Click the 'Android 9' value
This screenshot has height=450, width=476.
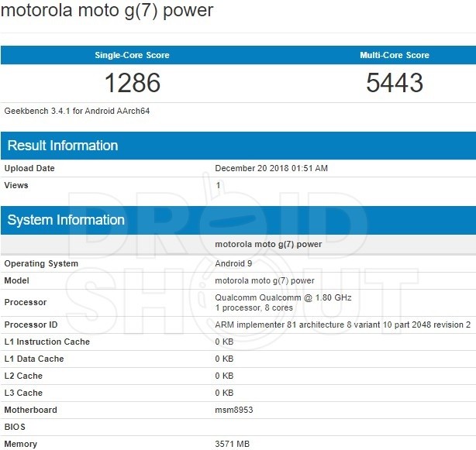[233, 263]
